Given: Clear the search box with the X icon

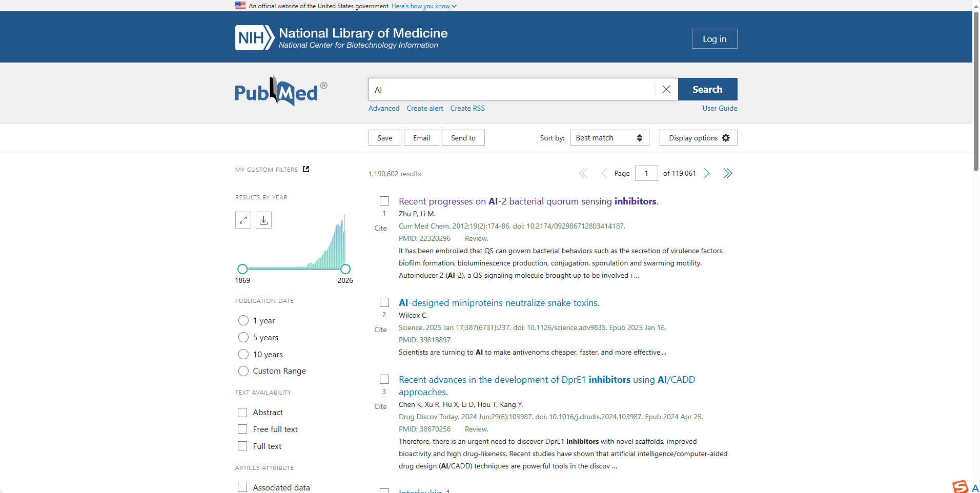Looking at the screenshot, I should tap(666, 89).
